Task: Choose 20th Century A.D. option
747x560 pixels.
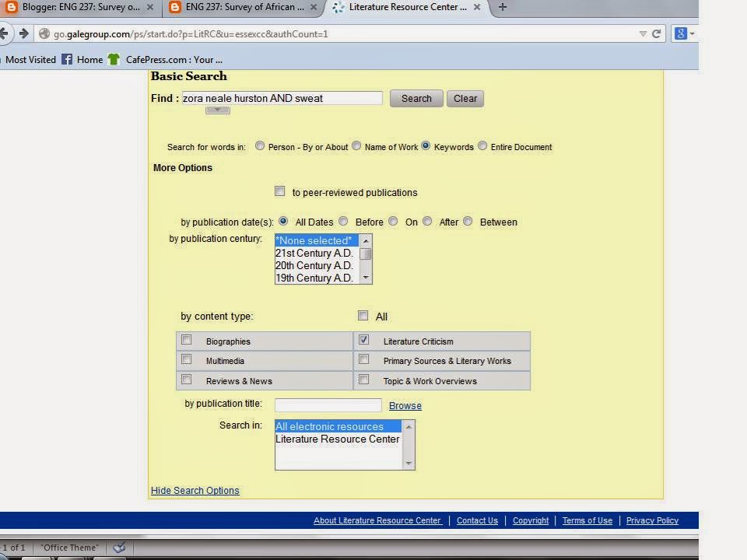Action: click(317, 265)
